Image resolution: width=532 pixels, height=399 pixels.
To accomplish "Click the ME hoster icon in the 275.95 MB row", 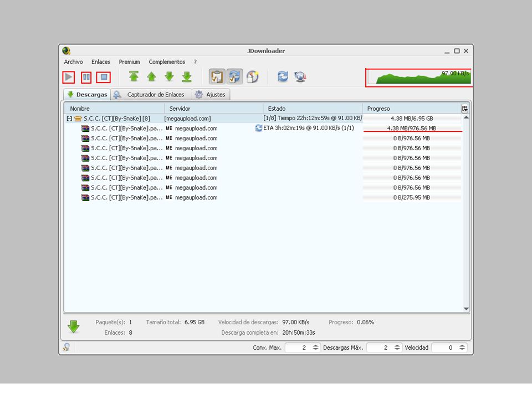I will [x=169, y=197].
